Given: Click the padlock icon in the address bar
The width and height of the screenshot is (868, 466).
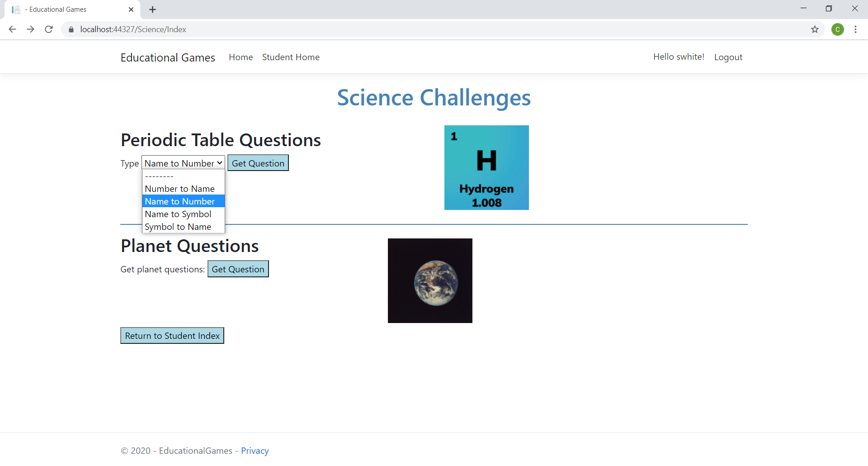Looking at the screenshot, I should [71, 29].
